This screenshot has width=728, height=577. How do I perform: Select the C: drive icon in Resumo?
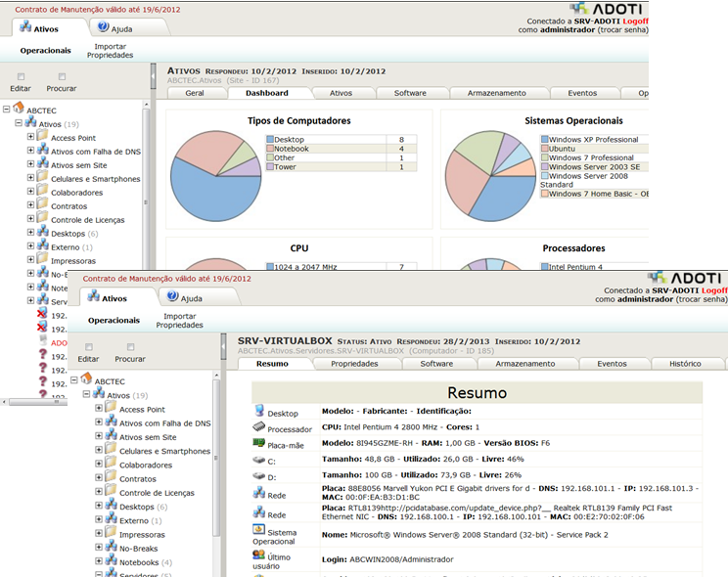point(258,459)
